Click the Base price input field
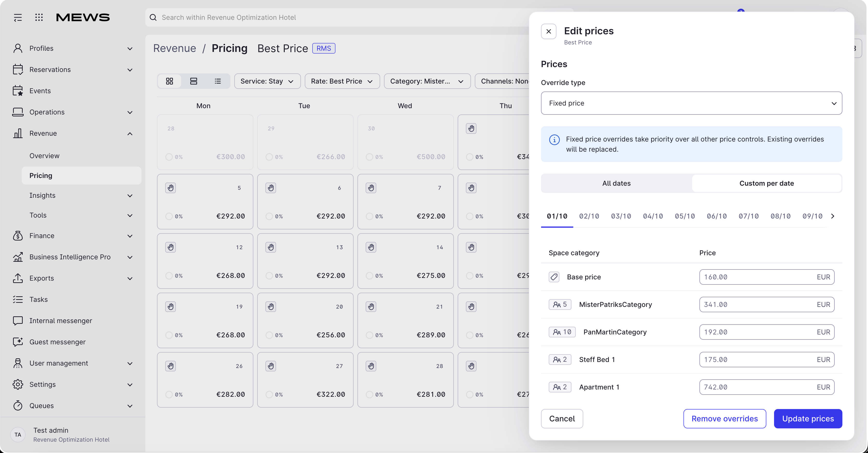Viewport: 868px width, 453px height. click(767, 277)
